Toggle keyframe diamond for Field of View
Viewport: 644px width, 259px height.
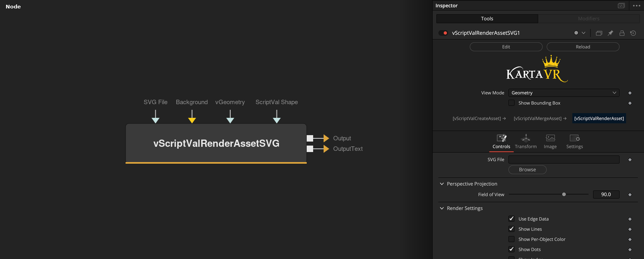point(630,195)
